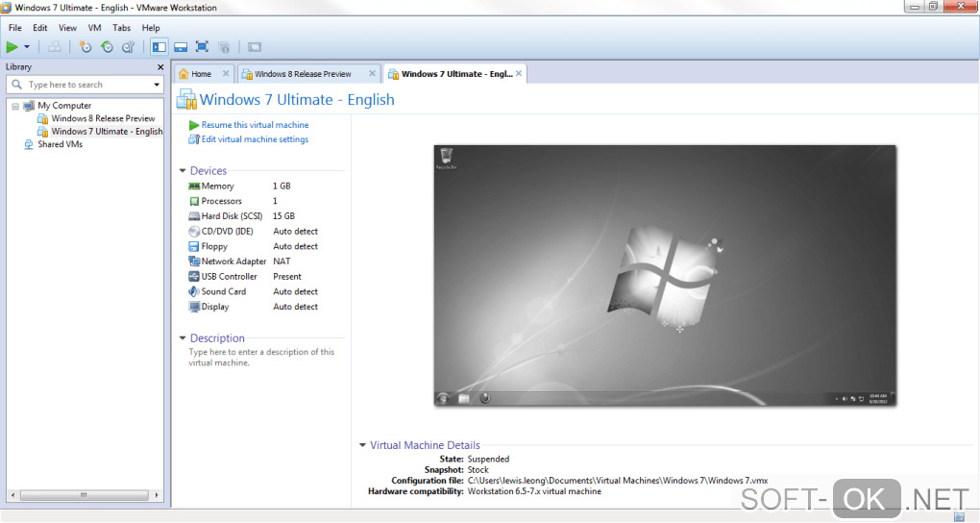The height and width of the screenshot is (523, 980).
Task: Close the Windows 8 Release Preview tab
Action: (x=372, y=73)
